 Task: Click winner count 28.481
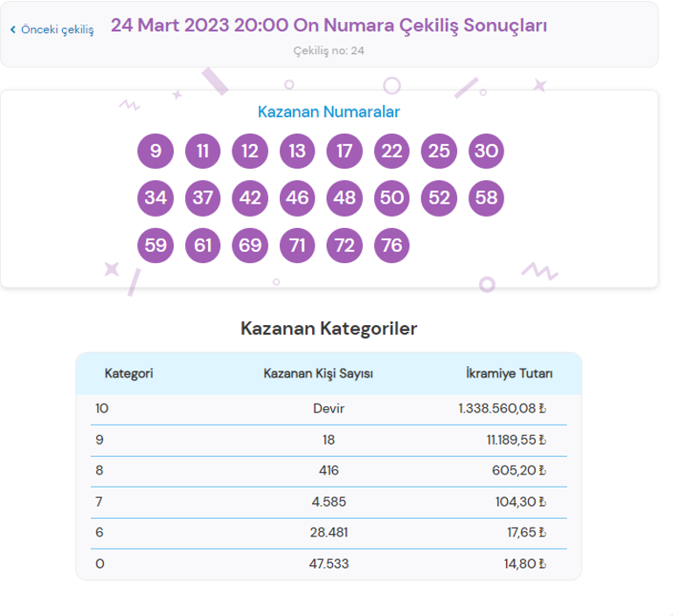(x=329, y=532)
